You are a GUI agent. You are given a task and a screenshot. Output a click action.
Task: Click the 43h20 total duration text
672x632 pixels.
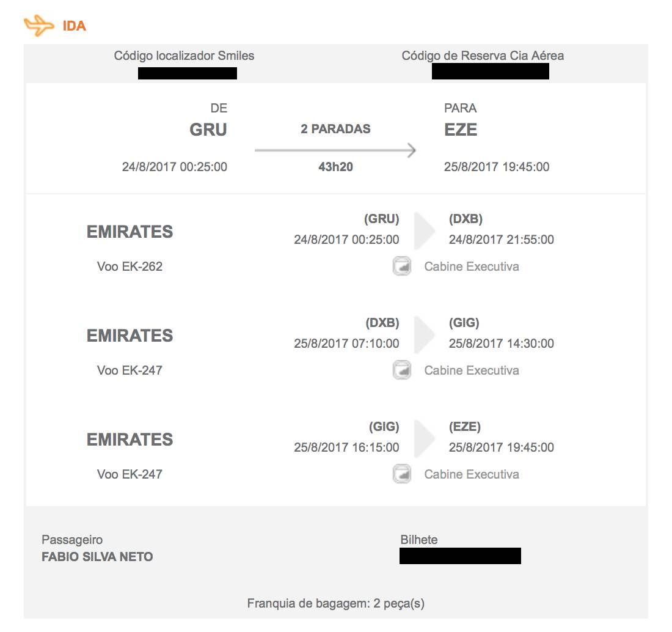click(x=335, y=167)
